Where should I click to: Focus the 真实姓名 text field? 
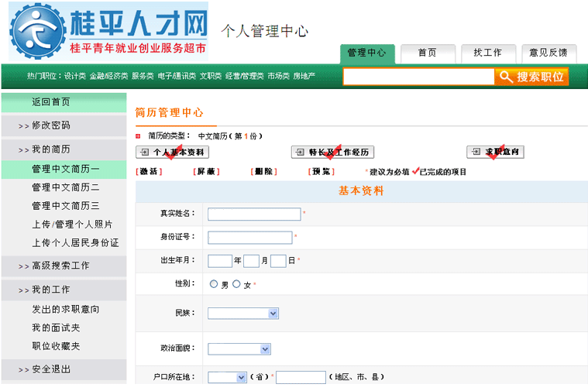(254, 214)
